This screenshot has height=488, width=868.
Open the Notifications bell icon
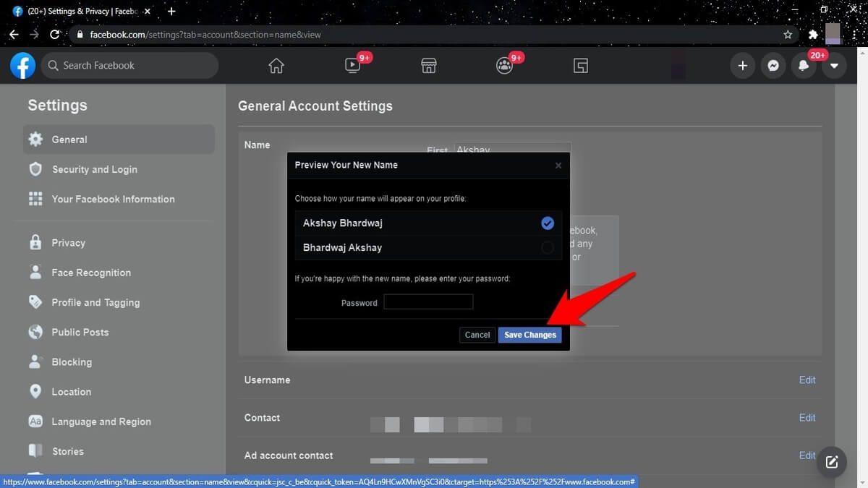point(804,66)
